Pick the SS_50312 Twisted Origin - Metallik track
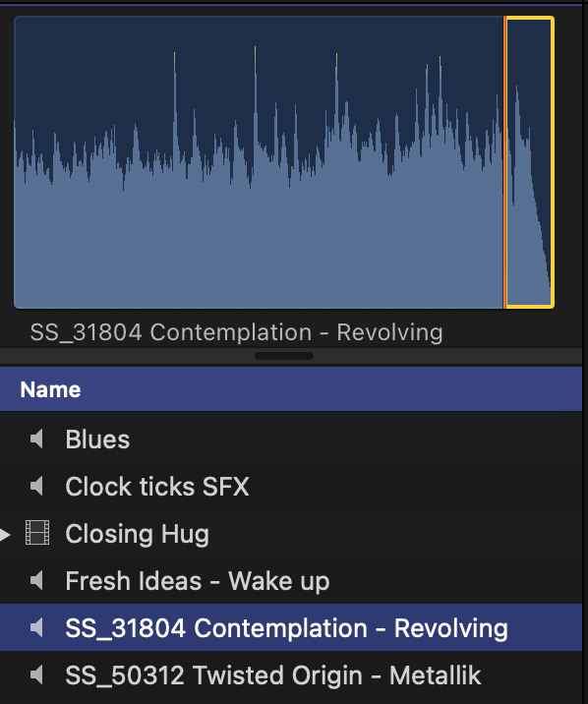 point(291,675)
